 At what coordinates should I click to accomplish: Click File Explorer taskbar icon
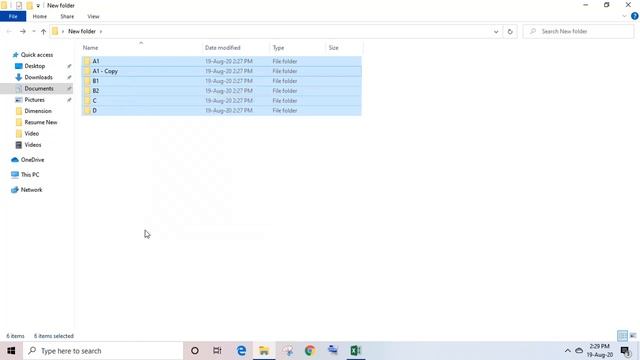pyautogui.click(x=264, y=351)
